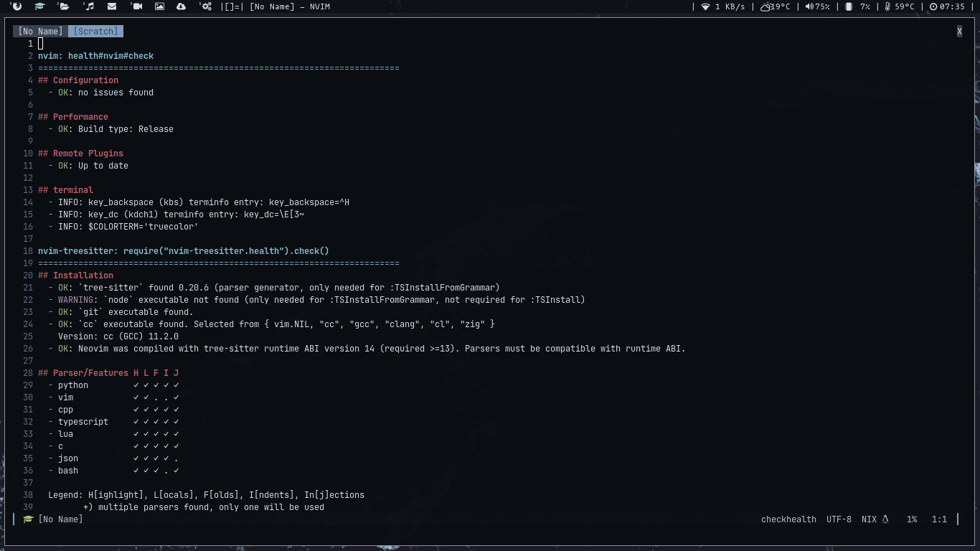Viewport: 980px width, 551px height.
Task: Click the 1 KB/s network speed
Action: click(x=730, y=6)
